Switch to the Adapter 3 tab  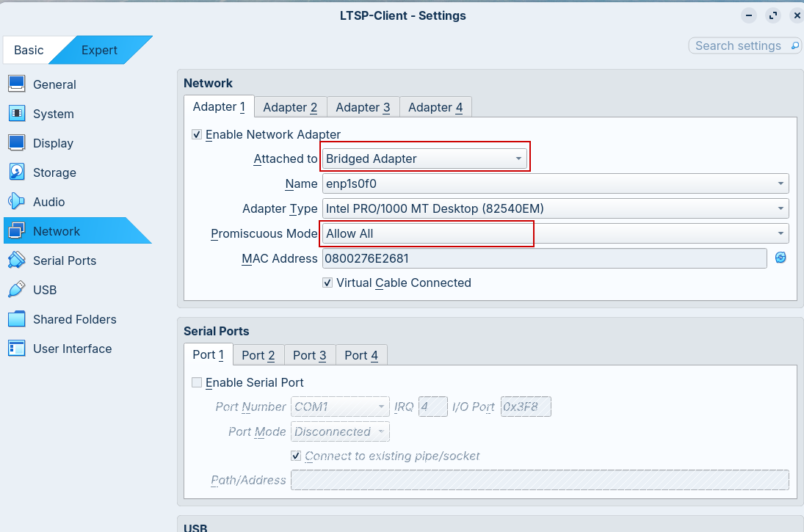[x=363, y=107]
